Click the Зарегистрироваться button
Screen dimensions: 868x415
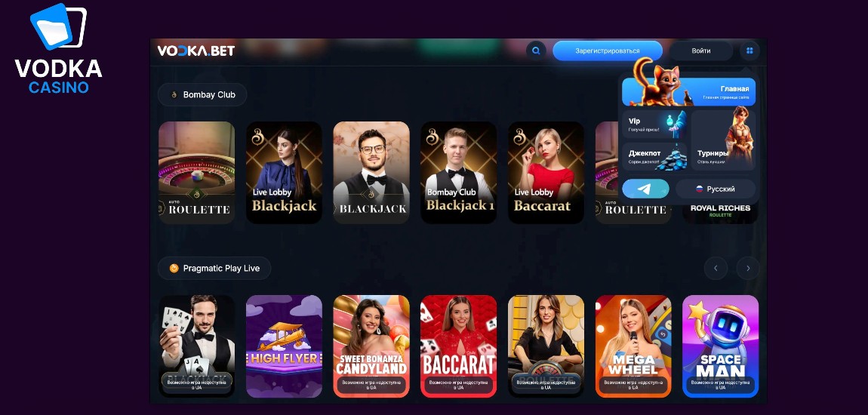[608, 51]
